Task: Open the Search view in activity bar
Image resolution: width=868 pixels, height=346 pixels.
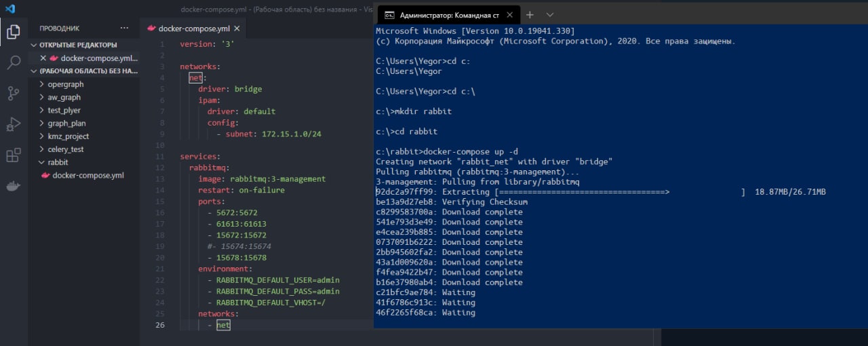Action: [13, 63]
